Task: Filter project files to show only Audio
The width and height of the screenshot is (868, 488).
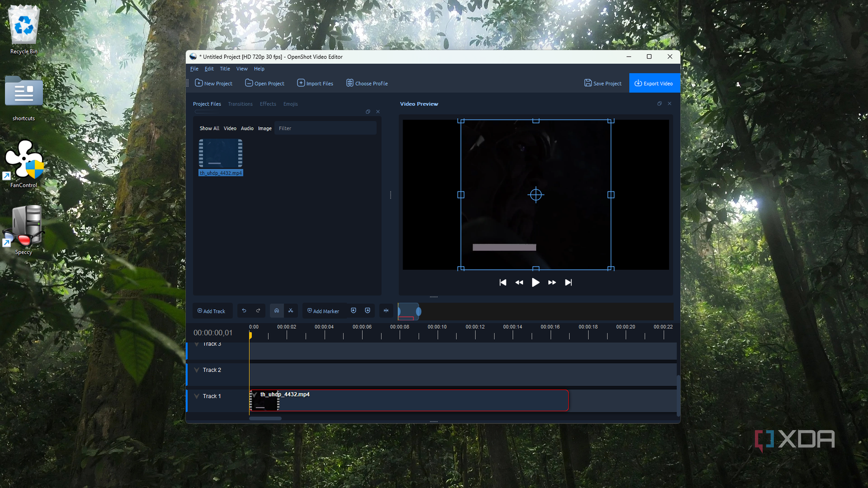Action: point(247,128)
